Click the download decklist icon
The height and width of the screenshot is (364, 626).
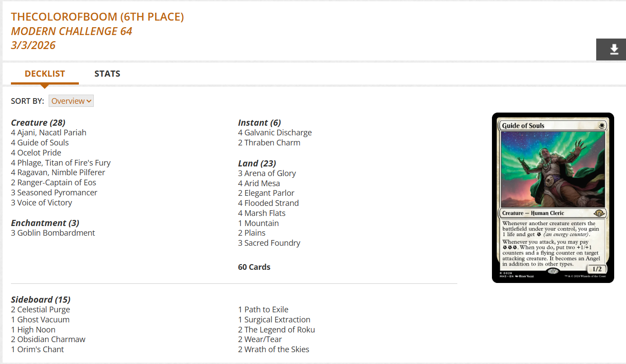(x=614, y=49)
